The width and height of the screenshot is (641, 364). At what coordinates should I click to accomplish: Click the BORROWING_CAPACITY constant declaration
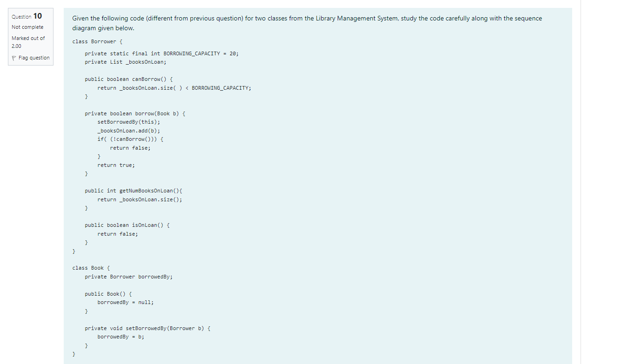[161, 53]
